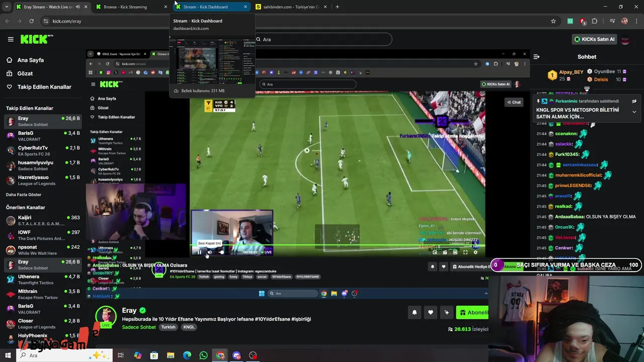Open Closer recommended channel
Viewport: 644px width, 362px height.
[42, 324]
